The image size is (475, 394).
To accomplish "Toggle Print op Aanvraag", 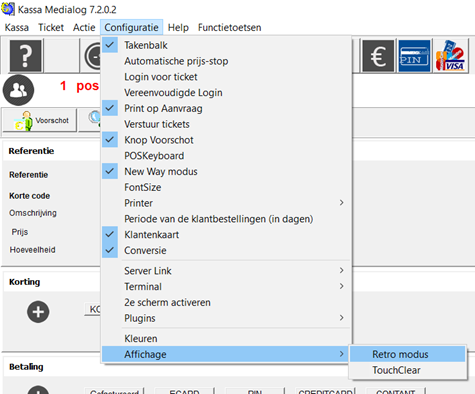I will [226, 108].
